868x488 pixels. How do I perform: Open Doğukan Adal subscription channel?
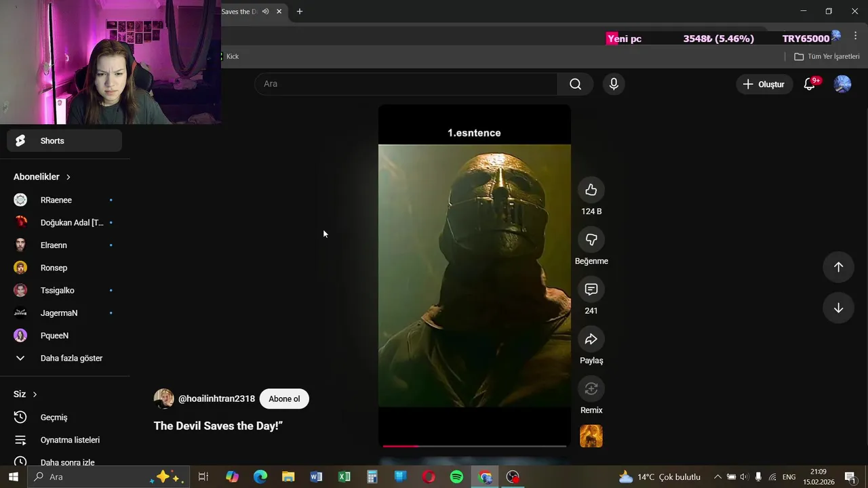pos(64,222)
